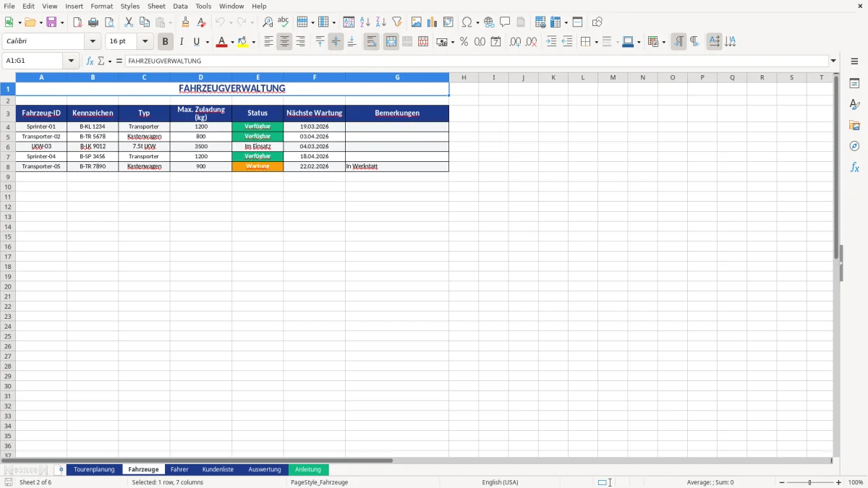Open the font name dropdown
The image size is (868, 488).
tap(93, 41)
